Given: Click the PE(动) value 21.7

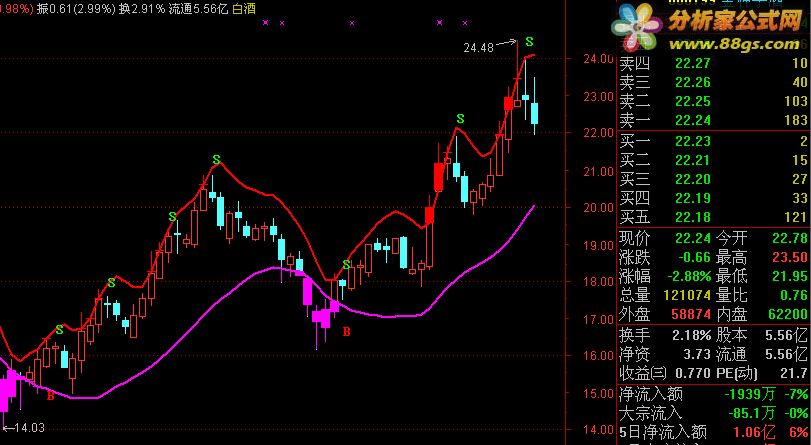Looking at the screenshot, I should (794, 373).
